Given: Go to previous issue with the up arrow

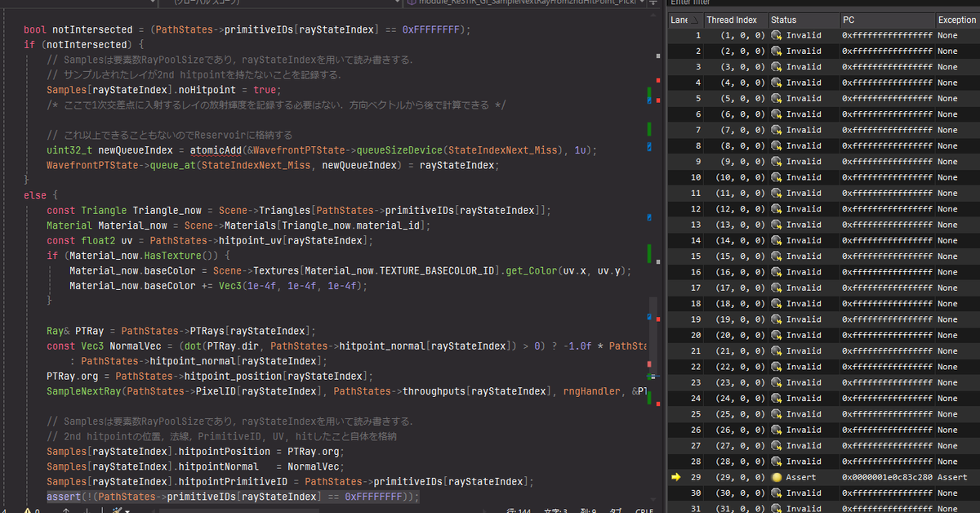Looking at the screenshot, I should coord(66,509).
